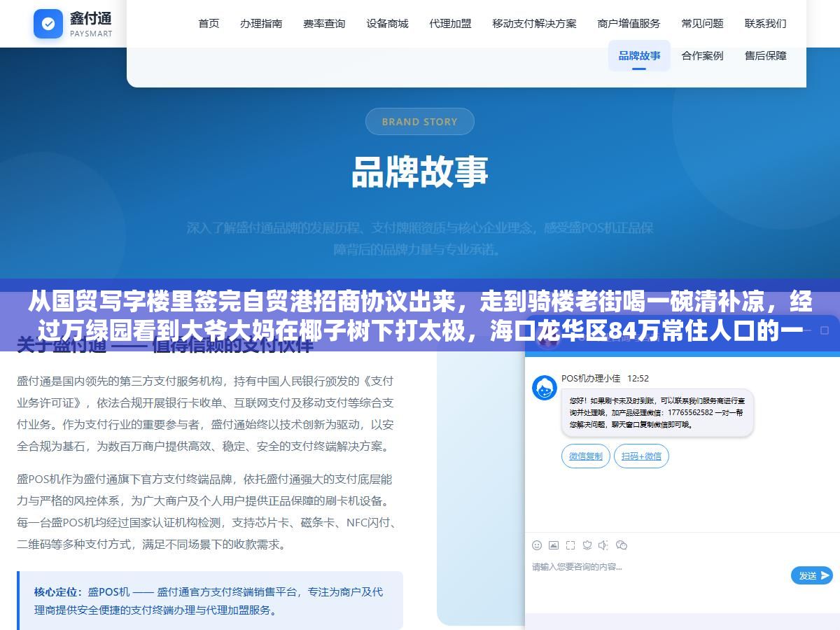Screen dimensions: 840x630
Task: Maximize the chat widget window
Action: coord(825,330)
